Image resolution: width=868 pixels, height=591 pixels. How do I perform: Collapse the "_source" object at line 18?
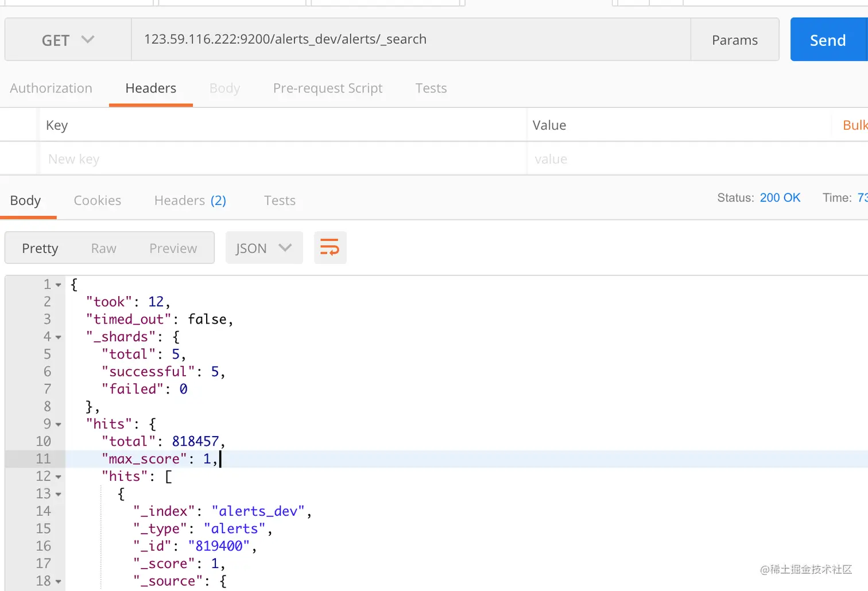point(59,581)
